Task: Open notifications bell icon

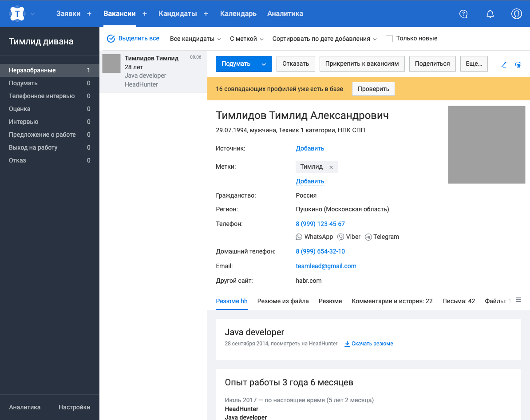Action: click(490, 14)
